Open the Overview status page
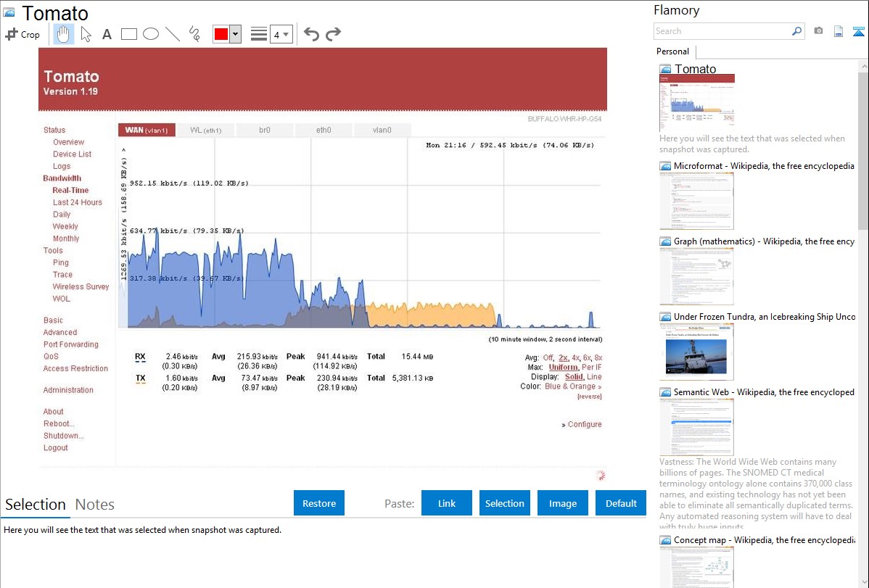 pos(69,142)
